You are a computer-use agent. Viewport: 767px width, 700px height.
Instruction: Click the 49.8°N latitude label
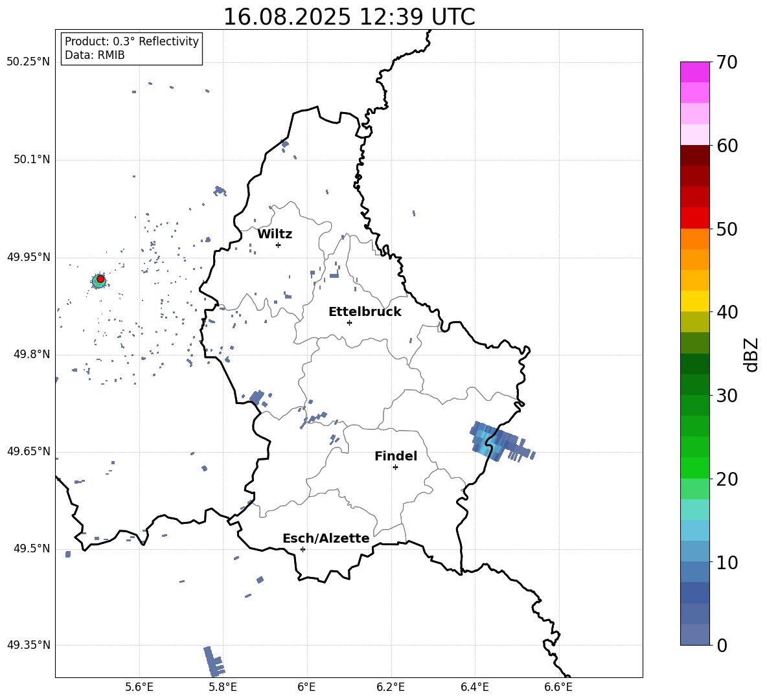[32, 354]
